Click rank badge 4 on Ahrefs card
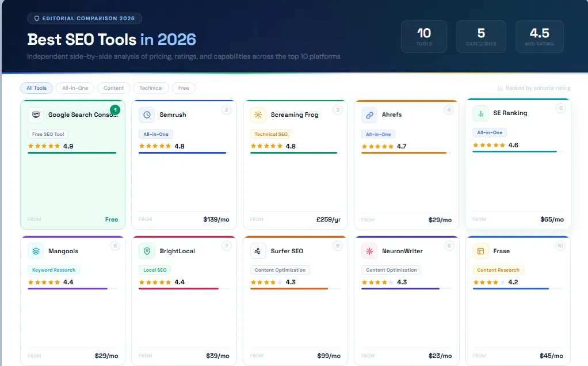This screenshot has width=588, height=366. click(449, 110)
